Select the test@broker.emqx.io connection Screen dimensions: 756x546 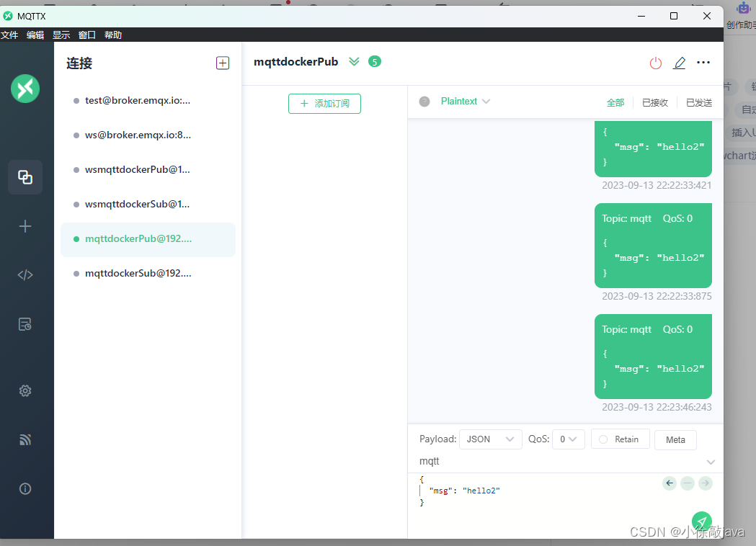148,101
